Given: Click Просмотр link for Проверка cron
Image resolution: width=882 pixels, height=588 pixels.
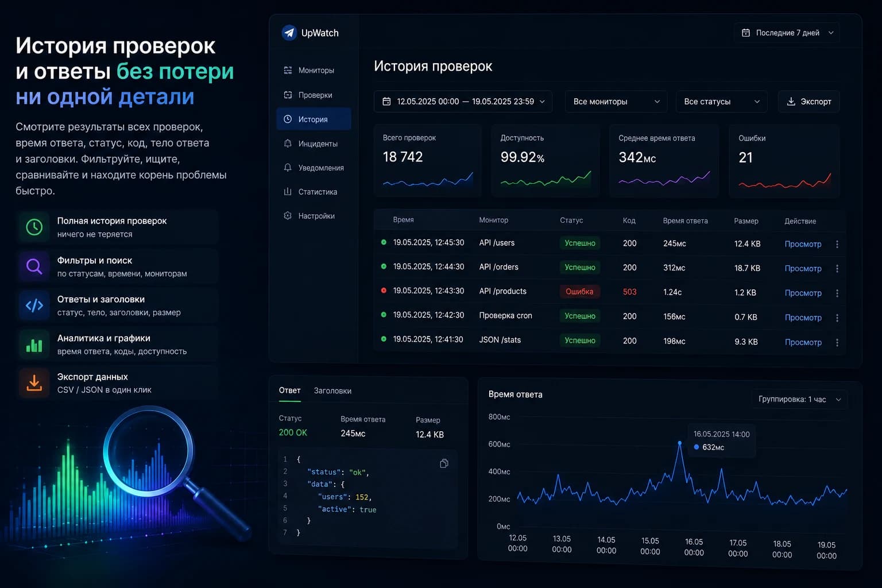Looking at the screenshot, I should click(803, 318).
